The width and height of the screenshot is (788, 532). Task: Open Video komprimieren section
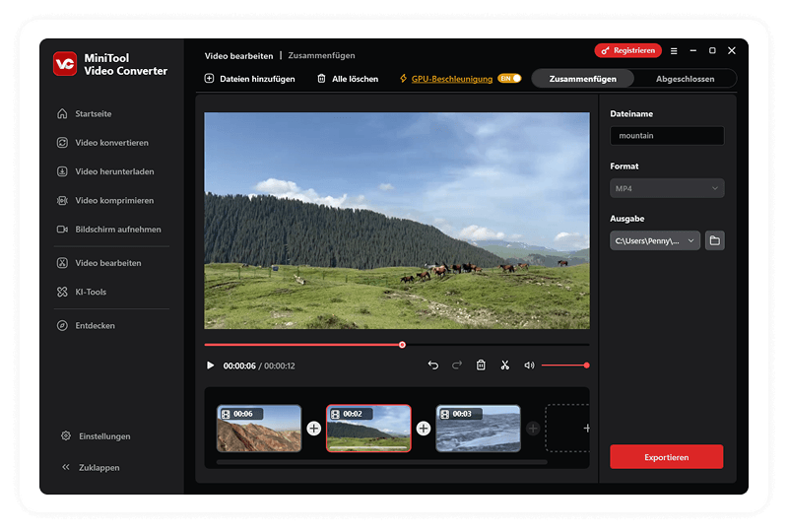[x=105, y=201]
